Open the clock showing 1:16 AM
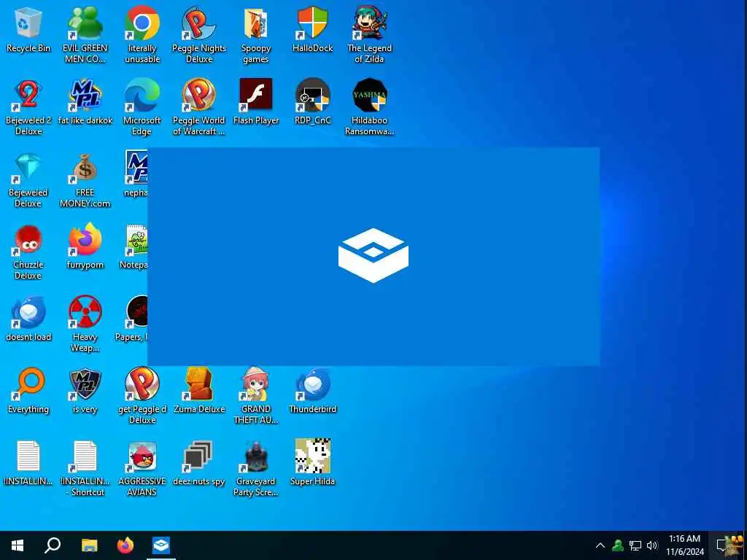 pos(684,545)
